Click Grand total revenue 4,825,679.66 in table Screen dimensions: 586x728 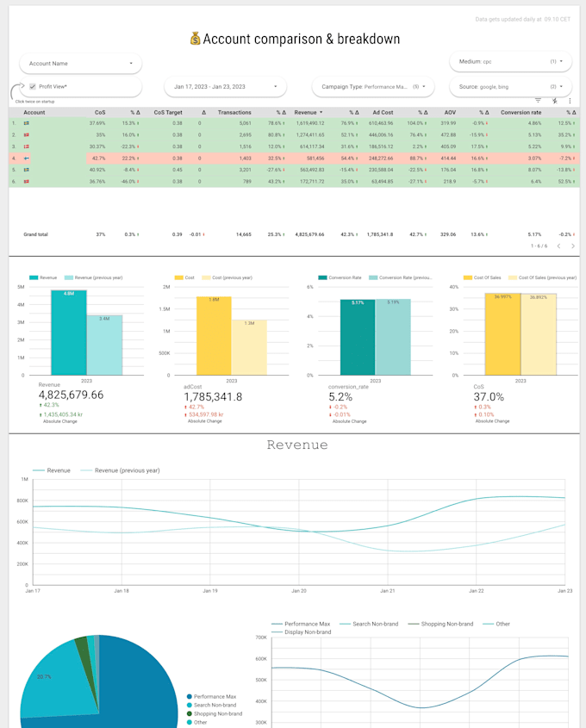pyautogui.click(x=309, y=234)
